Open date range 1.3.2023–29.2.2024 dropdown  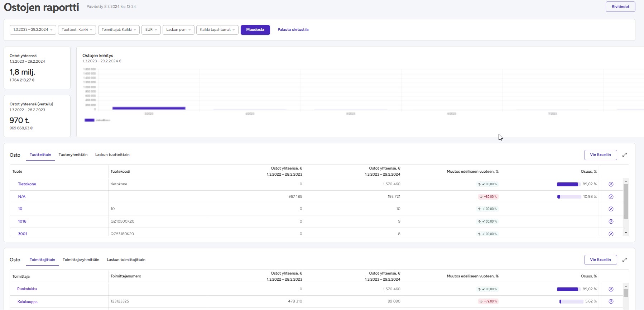click(x=33, y=30)
